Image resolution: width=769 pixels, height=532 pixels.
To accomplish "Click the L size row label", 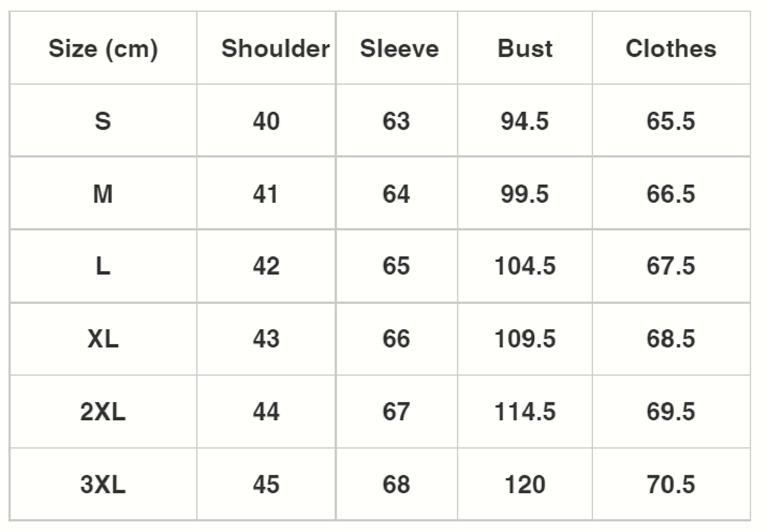I will [x=103, y=266].
